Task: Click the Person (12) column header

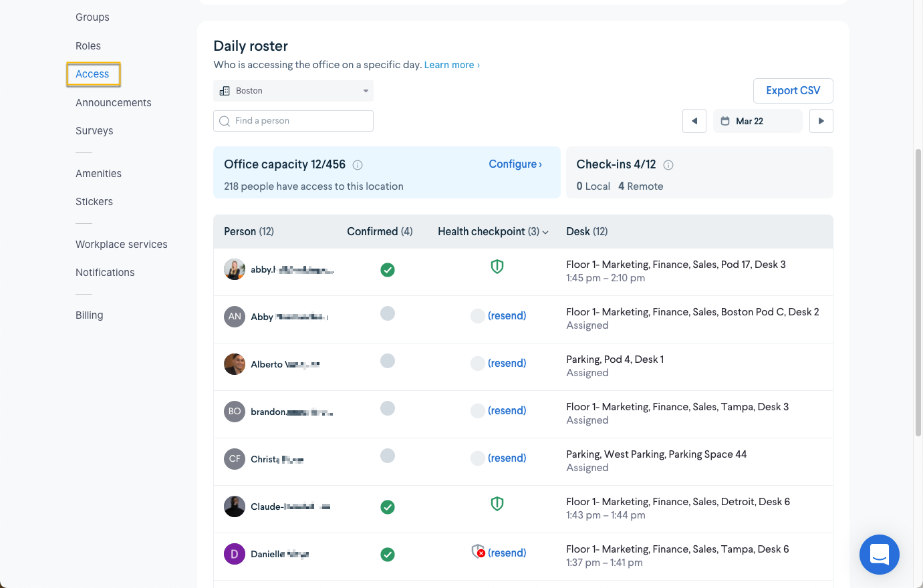Action: pos(249,232)
